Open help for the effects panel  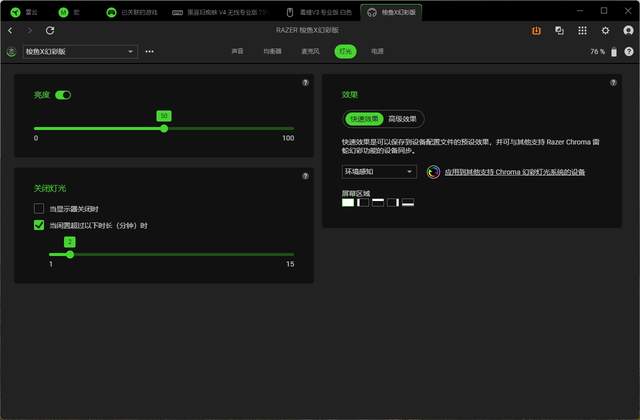tap(613, 82)
